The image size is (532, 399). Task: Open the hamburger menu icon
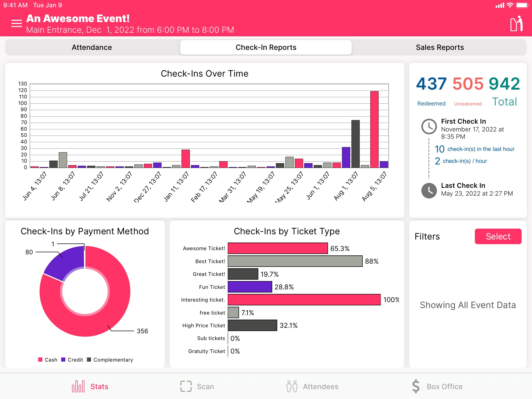click(x=17, y=23)
